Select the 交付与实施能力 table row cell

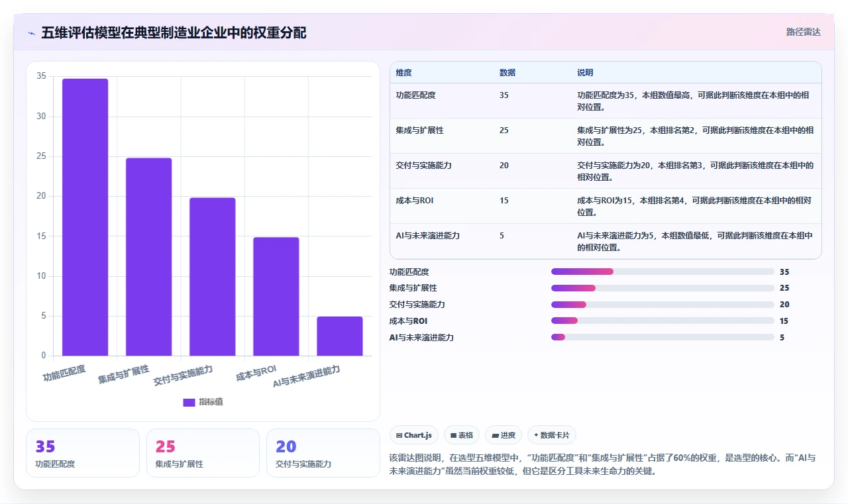[423, 166]
